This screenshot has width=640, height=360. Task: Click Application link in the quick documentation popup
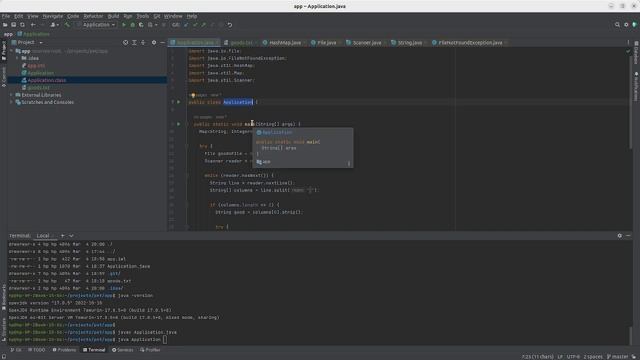(277, 133)
